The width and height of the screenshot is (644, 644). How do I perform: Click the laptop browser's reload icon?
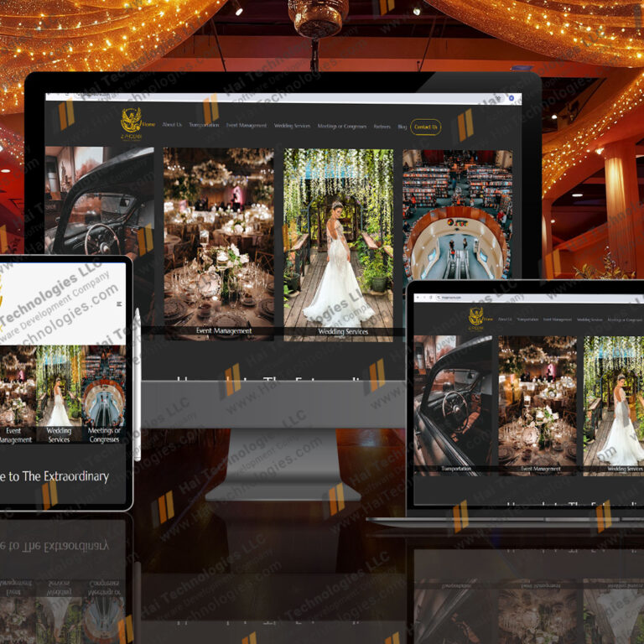[x=431, y=298]
